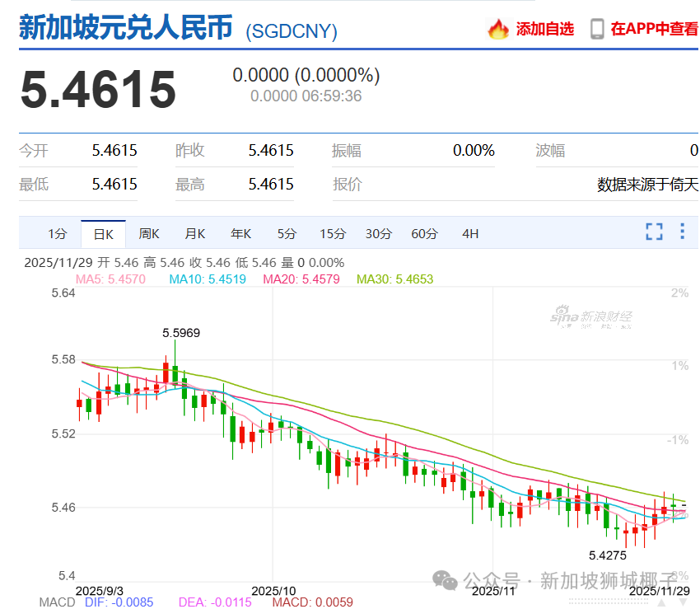
Task: Click the 添加自选 add to watchlist link
Action: click(x=544, y=29)
